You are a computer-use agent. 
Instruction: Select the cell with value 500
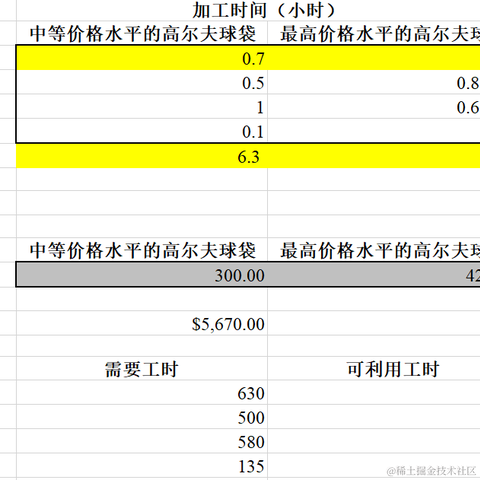click(142, 417)
